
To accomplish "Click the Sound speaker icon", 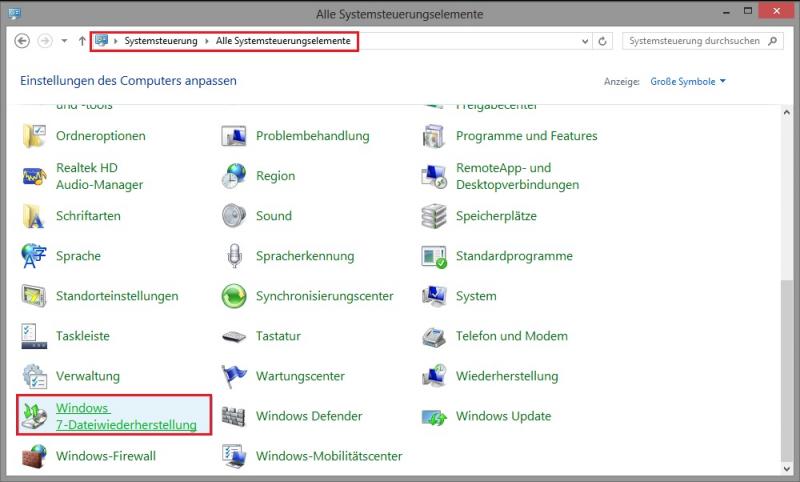I will pos(234,216).
